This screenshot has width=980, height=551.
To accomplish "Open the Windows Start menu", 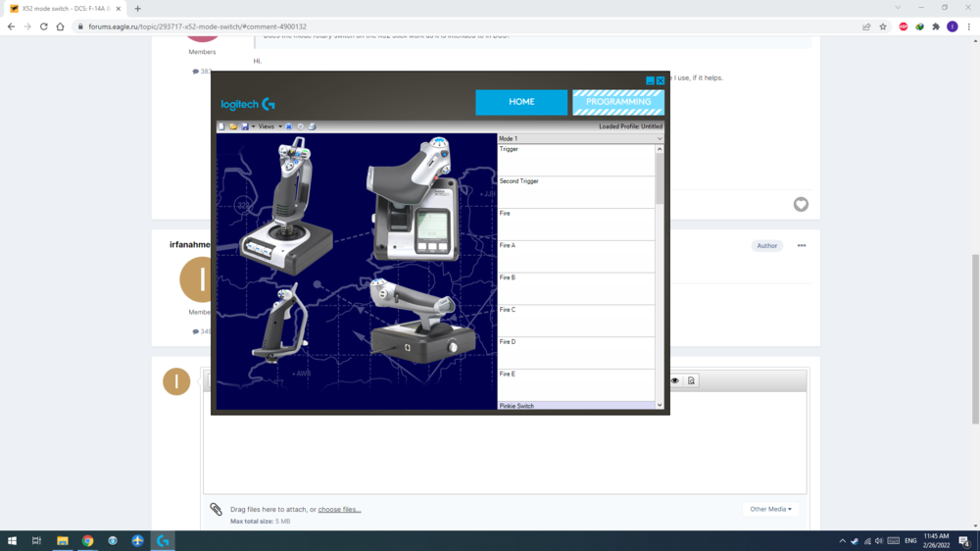I will (x=12, y=541).
